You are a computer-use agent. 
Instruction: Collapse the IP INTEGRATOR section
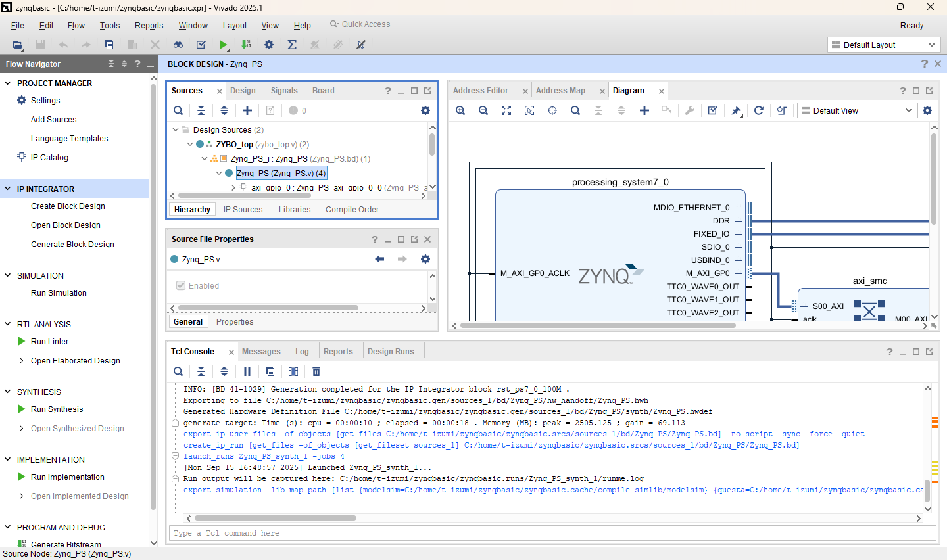tap(8, 189)
